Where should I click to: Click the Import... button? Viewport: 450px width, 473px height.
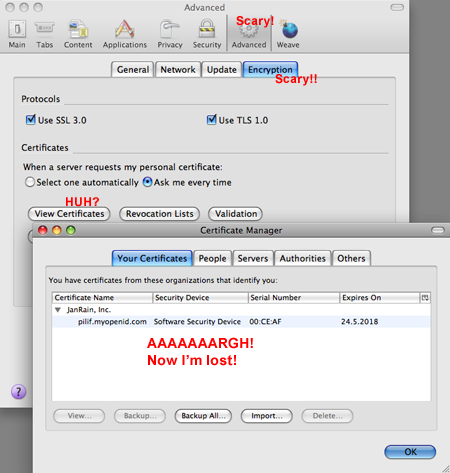pos(267,416)
